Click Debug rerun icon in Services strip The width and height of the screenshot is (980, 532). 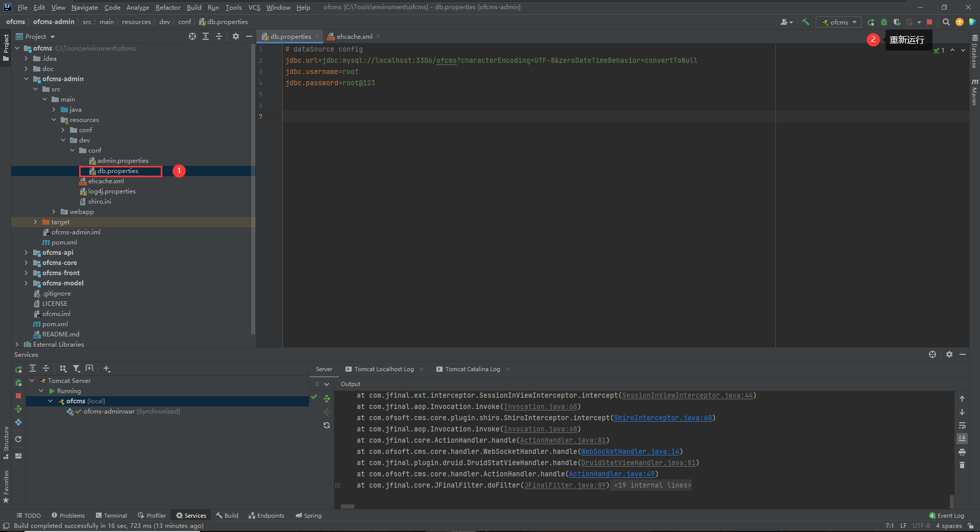pyautogui.click(x=18, y=382)
